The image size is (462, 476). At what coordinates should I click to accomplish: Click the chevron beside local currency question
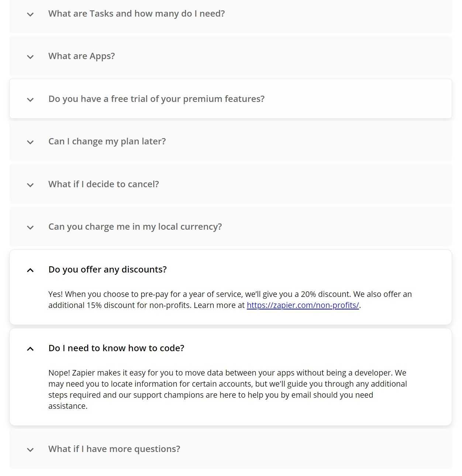click(30, 227)
